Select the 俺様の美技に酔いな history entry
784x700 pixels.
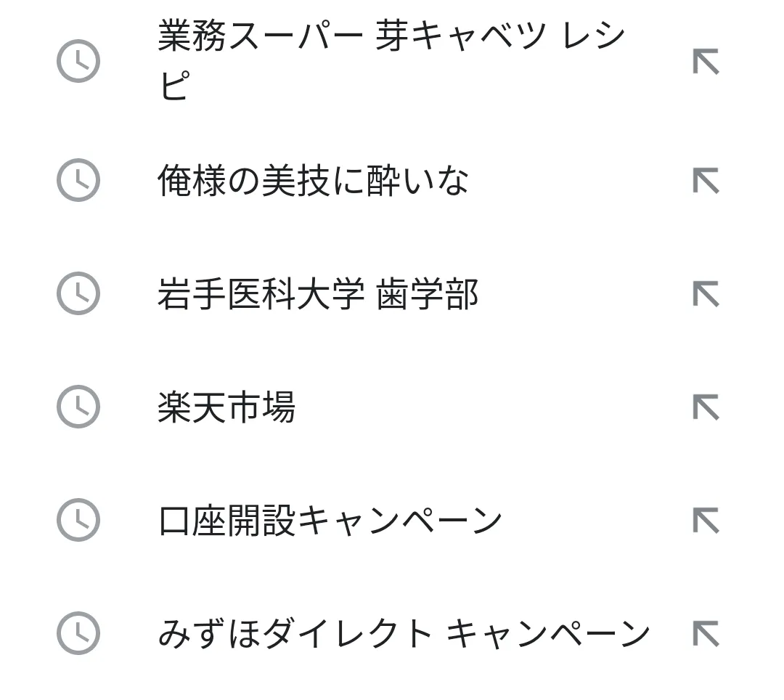(x=313, y=180)
